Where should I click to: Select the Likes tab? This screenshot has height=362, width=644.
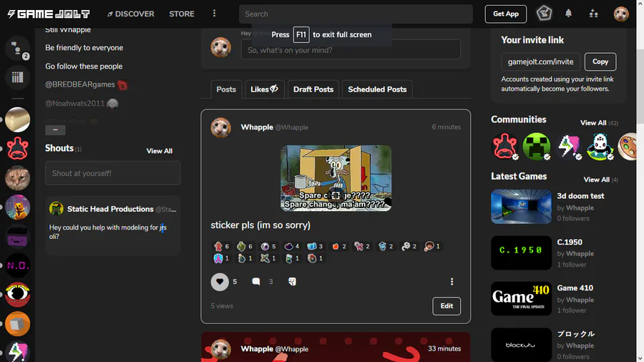point(264,89)
